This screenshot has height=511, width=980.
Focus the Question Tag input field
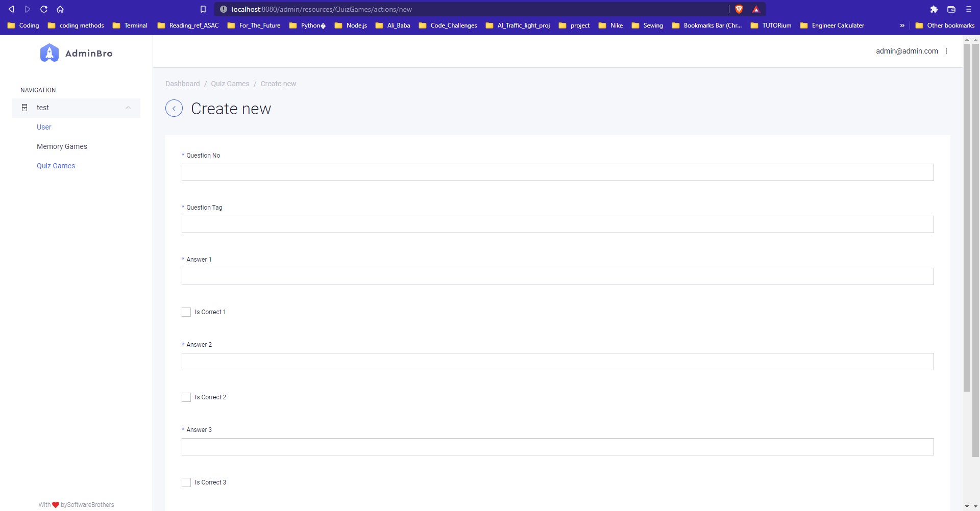(558, 224)
